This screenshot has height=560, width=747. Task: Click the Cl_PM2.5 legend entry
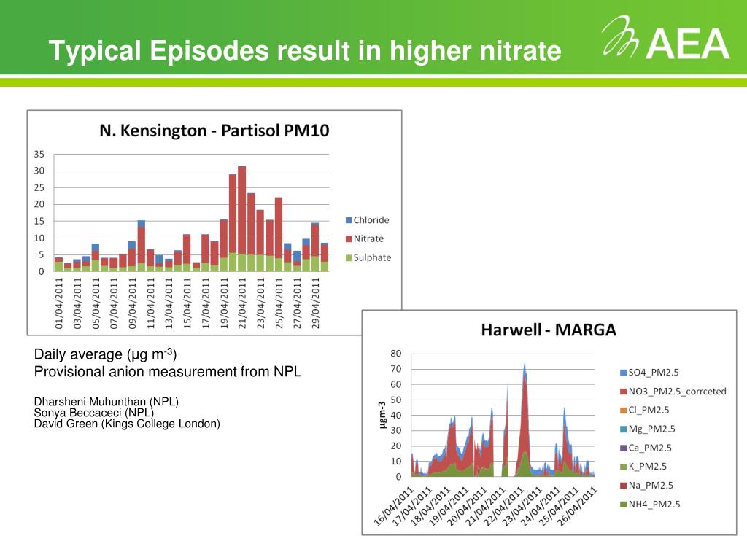pyautogui.click(x=645, y=410)
